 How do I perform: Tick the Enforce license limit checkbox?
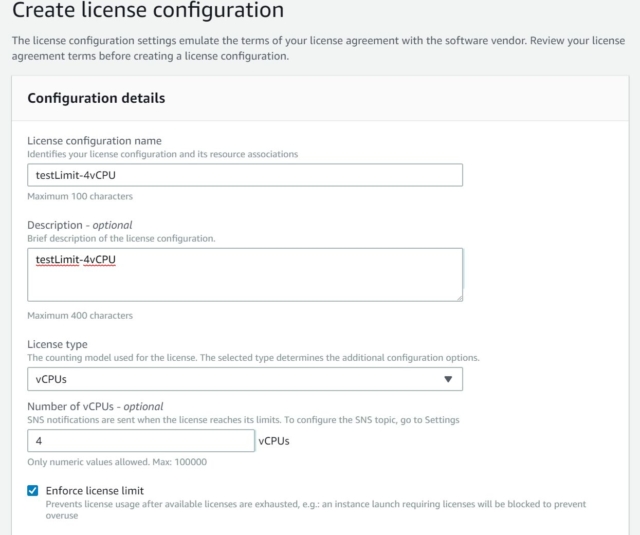tap(33, 490)
